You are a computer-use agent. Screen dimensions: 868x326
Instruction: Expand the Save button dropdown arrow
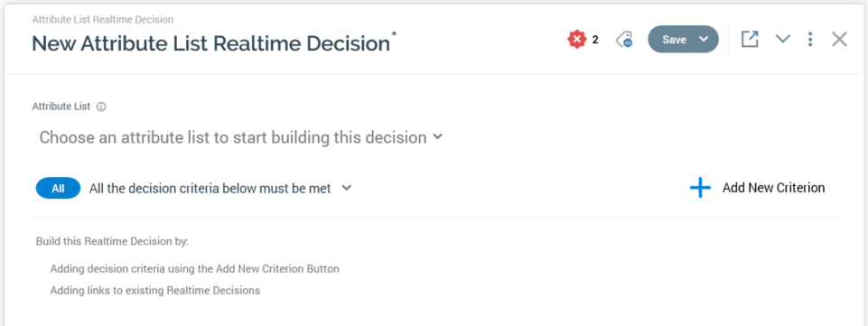coord(704,40)
